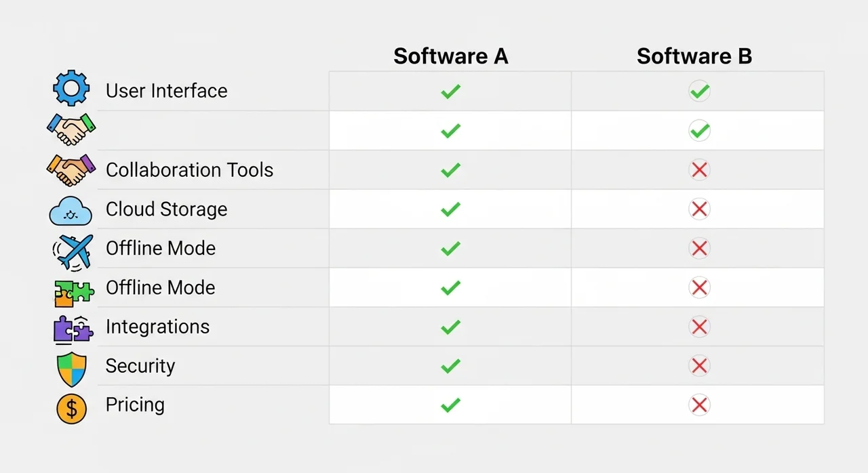Click the green and orange puzzle icon
The width and height of the screenshot is (868, 473).
click(x=73, y=291)
